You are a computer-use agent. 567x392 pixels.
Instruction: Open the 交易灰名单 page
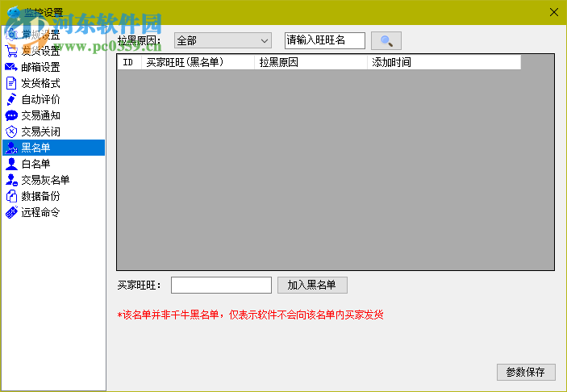[x=53, y=180]
